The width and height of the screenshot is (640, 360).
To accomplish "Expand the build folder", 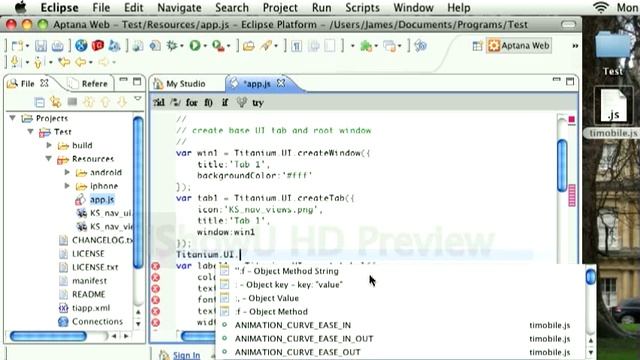I will [49, 145].
